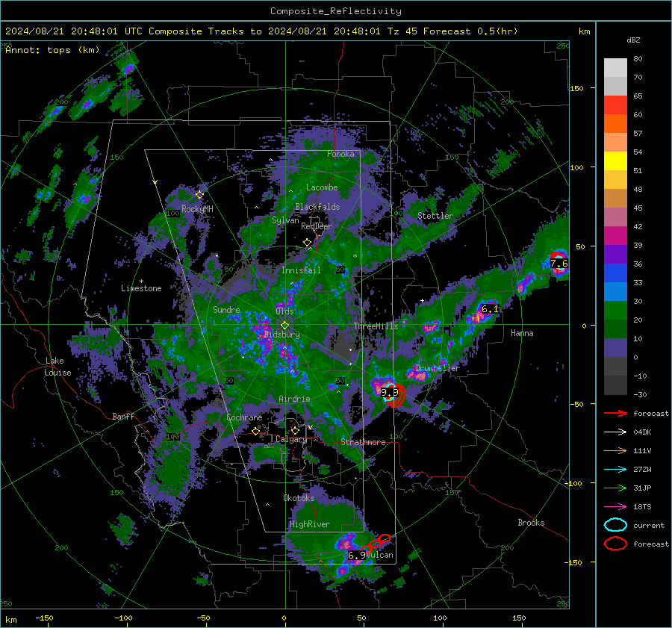Click the Cochrane city label
This screenshot has width=672, height=628.
coord(244,417)
